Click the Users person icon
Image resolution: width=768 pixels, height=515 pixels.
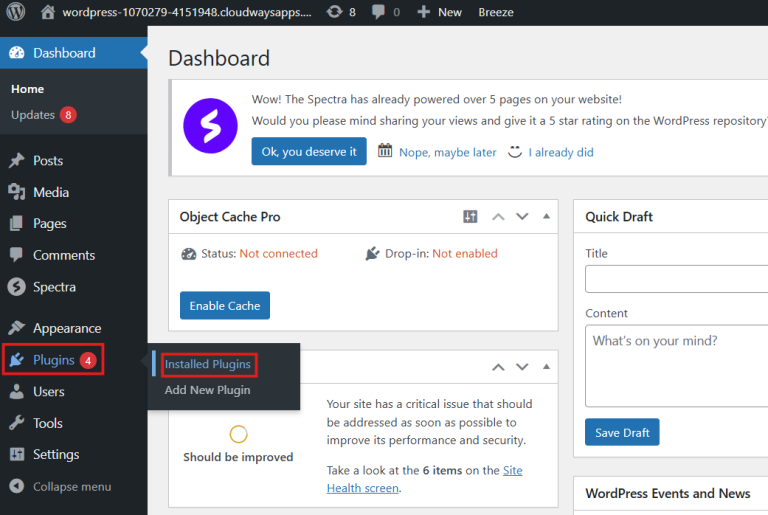(17, 392)
